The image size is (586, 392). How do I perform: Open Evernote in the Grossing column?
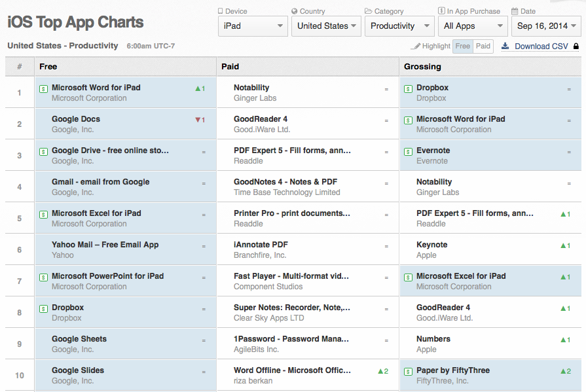[x=433, y=151]
